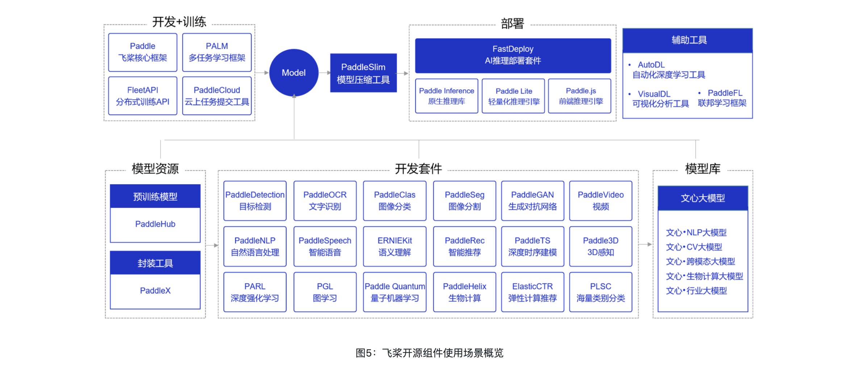Screen dimensions: 868x367
Task: Select 文心·行业大模型 entry
Action: [x=696, y=291]
